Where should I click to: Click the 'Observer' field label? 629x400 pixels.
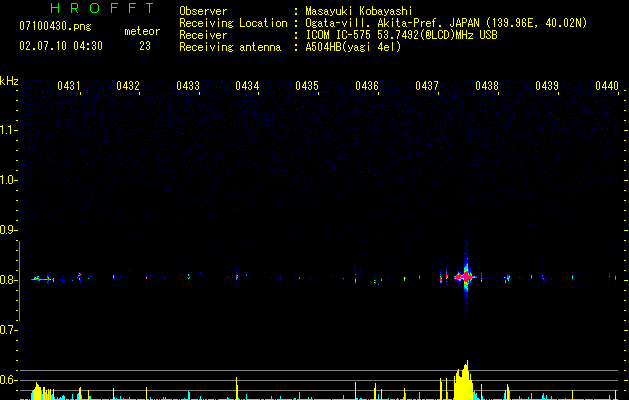[203, 11]
